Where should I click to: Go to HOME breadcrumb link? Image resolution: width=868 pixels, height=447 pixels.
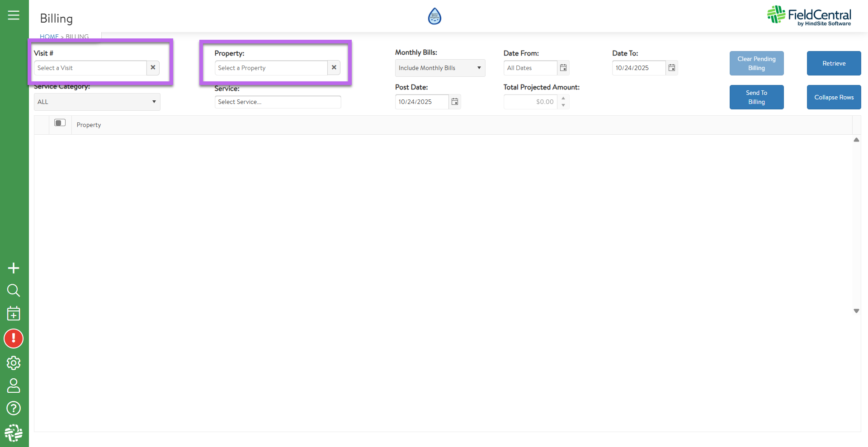pos(49,37)
